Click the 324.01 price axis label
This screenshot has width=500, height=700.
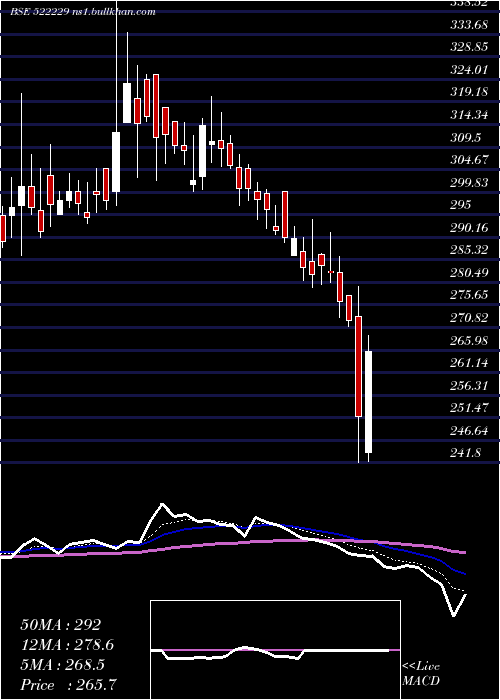[468, 70]
